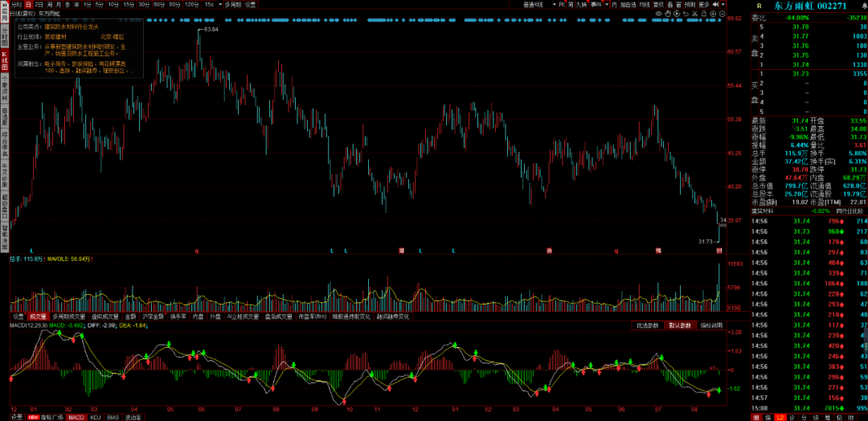Viewport: 868px width, 421px height.
Task: Select the 金额 amount tab
Action: point(130,317)
